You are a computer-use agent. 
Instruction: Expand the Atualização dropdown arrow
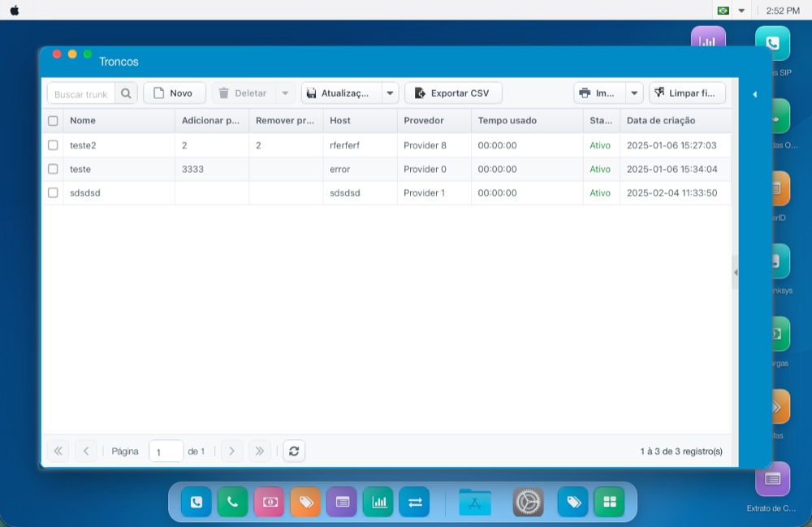[390, 93]
